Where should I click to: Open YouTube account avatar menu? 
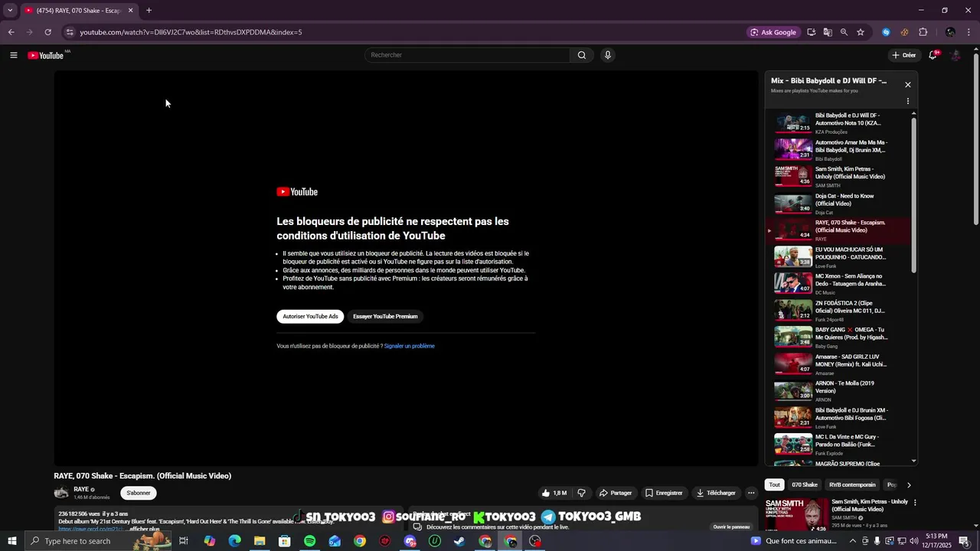pyautogui.click(x=955, y=55)
